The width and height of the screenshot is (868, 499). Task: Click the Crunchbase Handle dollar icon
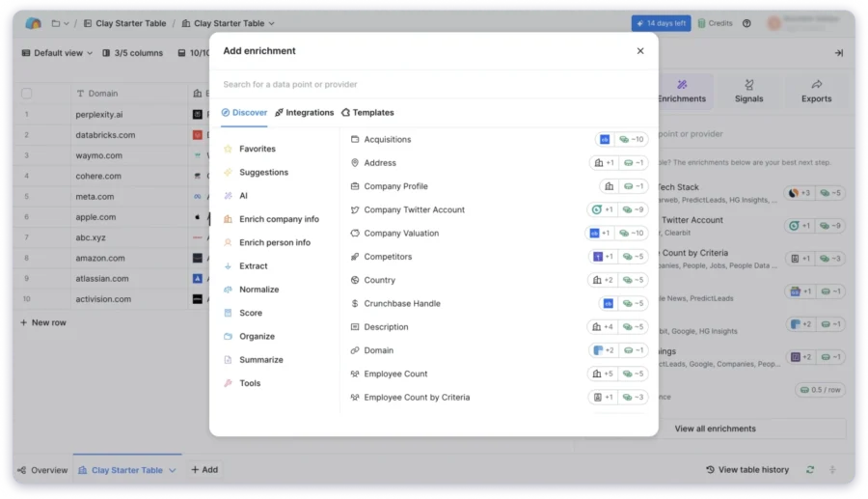click(x=355, y=303)
